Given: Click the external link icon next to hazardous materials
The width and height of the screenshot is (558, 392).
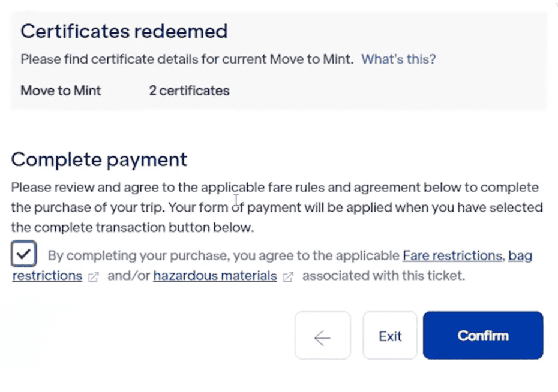Looking at the screenshot, I should 287,277.
